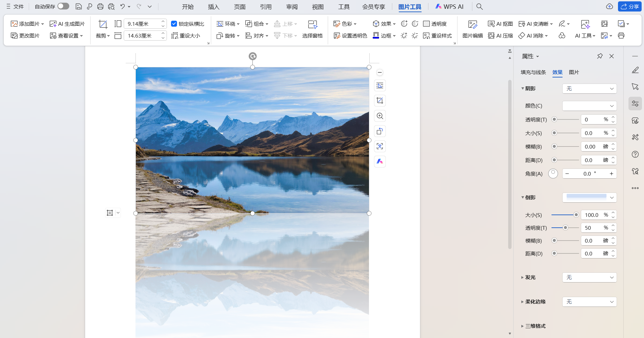Image resolution: width=644 pixels, height=338 pixels.
Task: Open the 边框 border dropdown
Action: click(384, 36)
